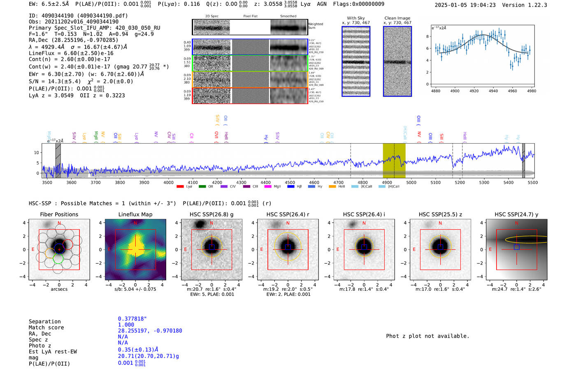576x392 pixels.
Task: Click the yellow highlighted region in the spectrum
Action: pos(394,160)
